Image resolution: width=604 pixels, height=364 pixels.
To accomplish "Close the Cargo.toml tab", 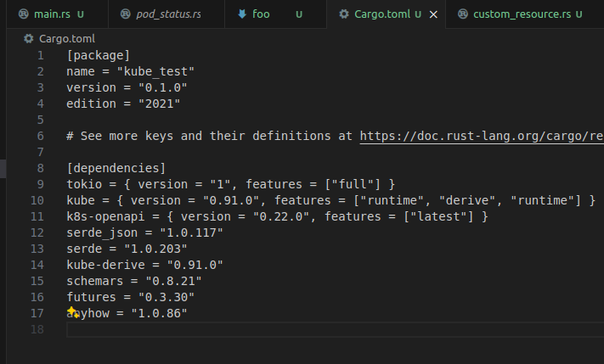I will coord(433,14).
